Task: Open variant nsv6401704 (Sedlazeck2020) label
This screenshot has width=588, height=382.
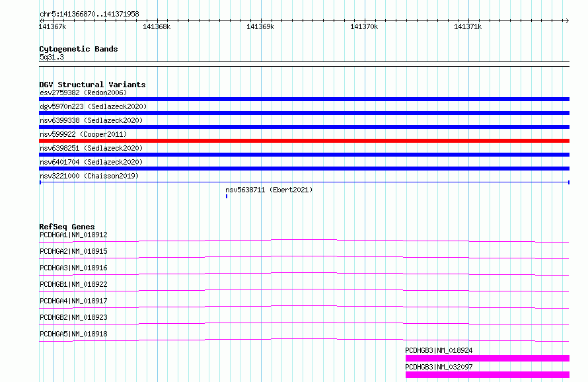Action: coord(91,162)
